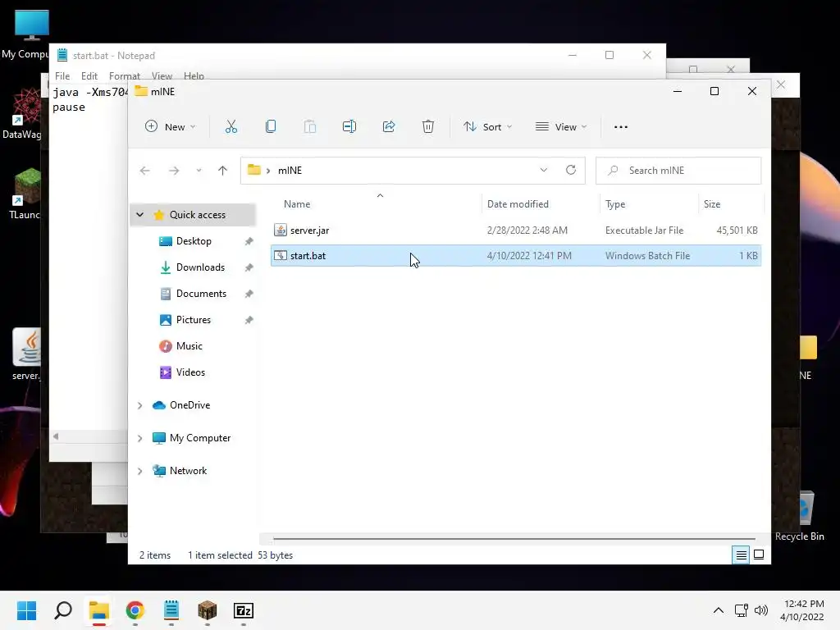Click the Share icon in Explorer toolbar
Viewport: 840px width, 630px height.
pos(389,127)
